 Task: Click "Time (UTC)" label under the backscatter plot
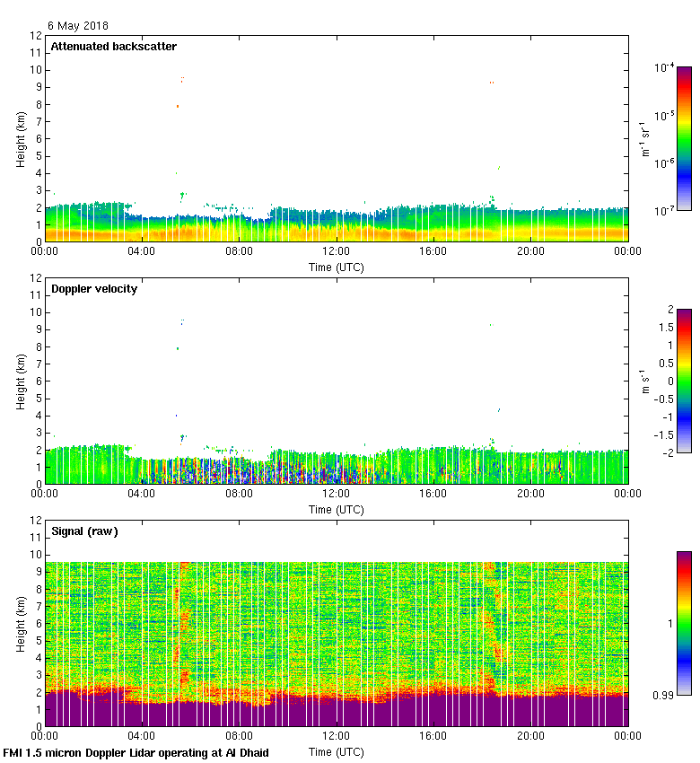(x=337, y=267)
